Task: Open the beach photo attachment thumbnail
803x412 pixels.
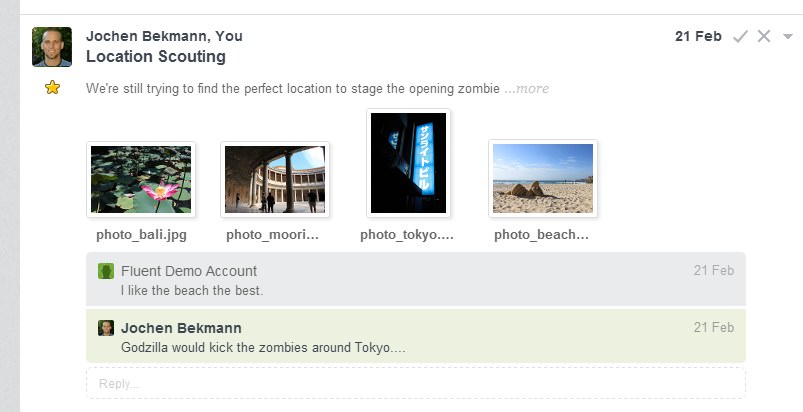Action: coord(543,178)
